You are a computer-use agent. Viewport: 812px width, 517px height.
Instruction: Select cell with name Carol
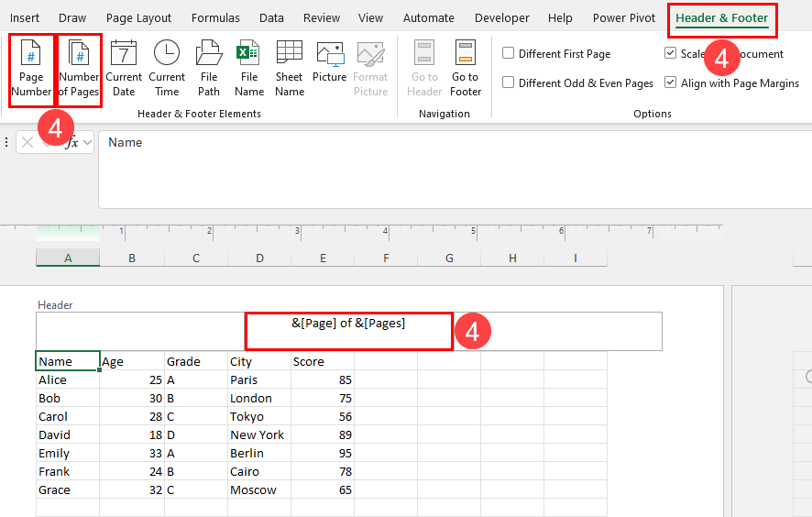click(68, 416)
